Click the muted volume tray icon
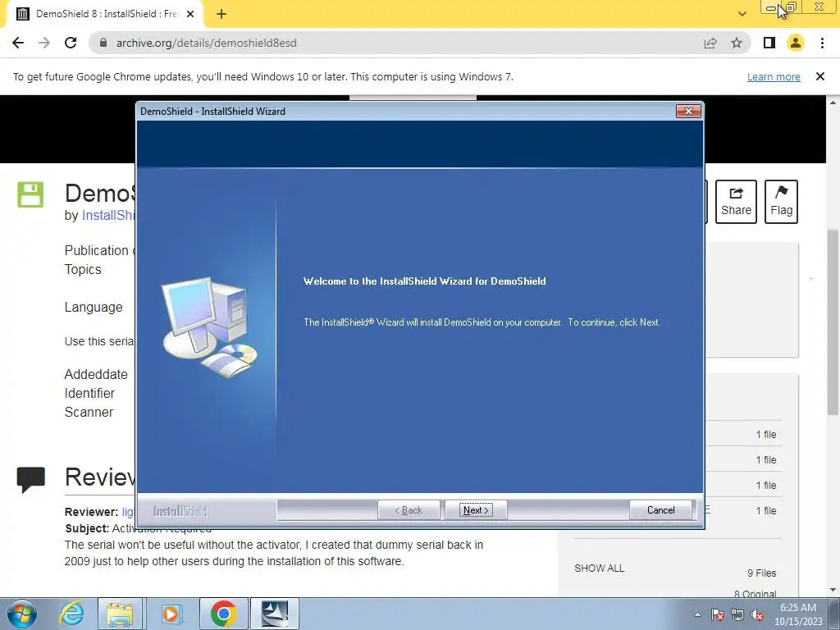Screen dimensions: 840x630 (x=757, y=615)
